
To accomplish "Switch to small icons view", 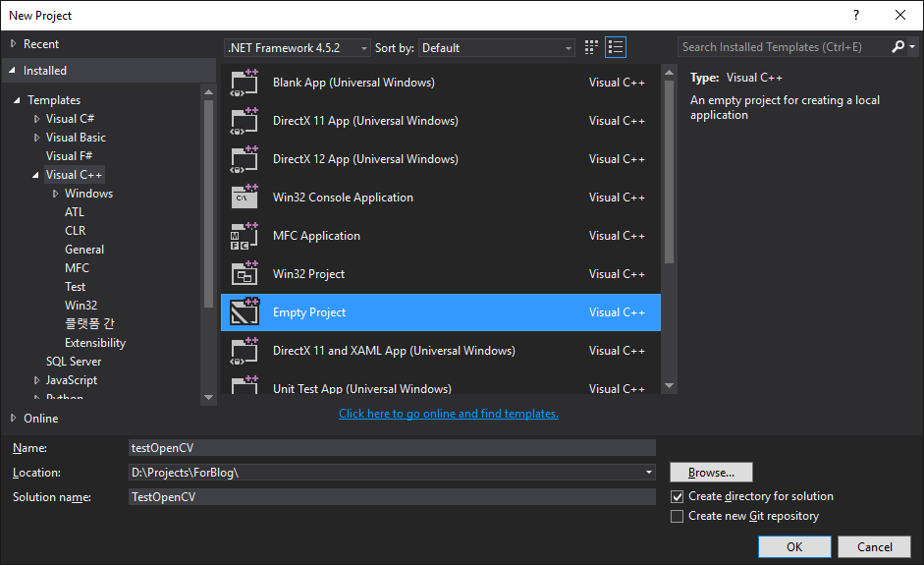I will [591, 47].
